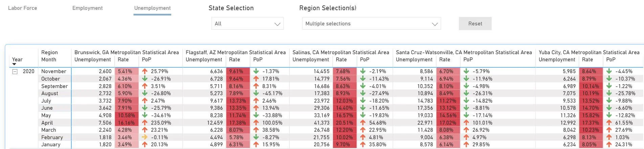Open the Employment tab

pos(88,8)
